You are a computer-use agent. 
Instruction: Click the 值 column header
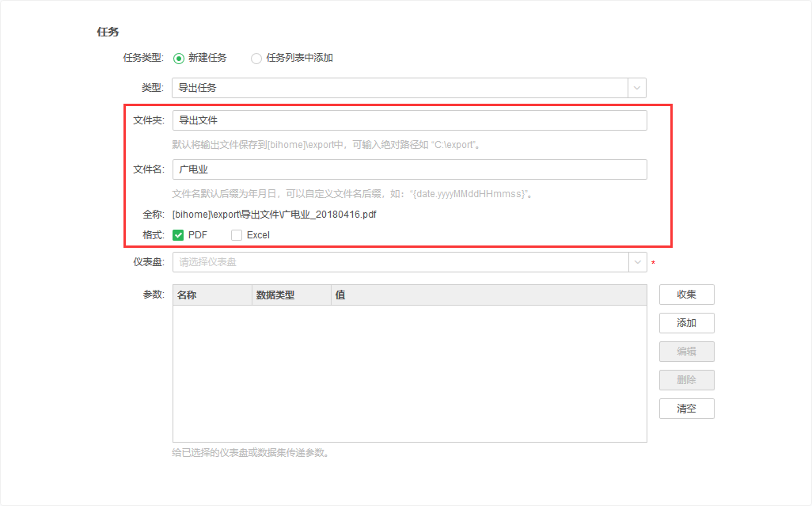(x=489, y=295)
